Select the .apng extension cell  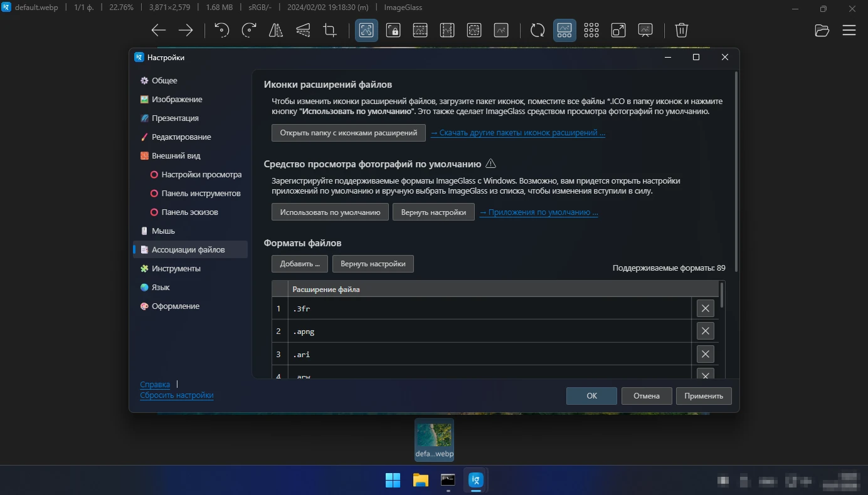click(489, 331)
